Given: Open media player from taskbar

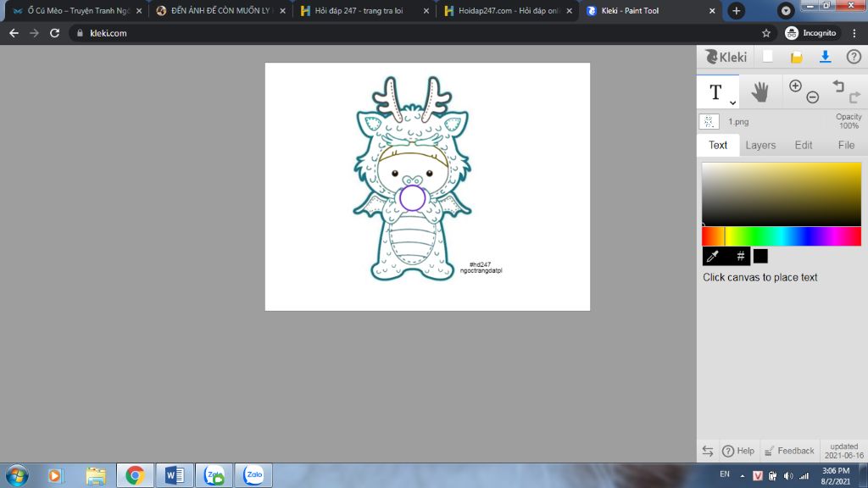Looking at the screenshot, I should pos(54,475).
